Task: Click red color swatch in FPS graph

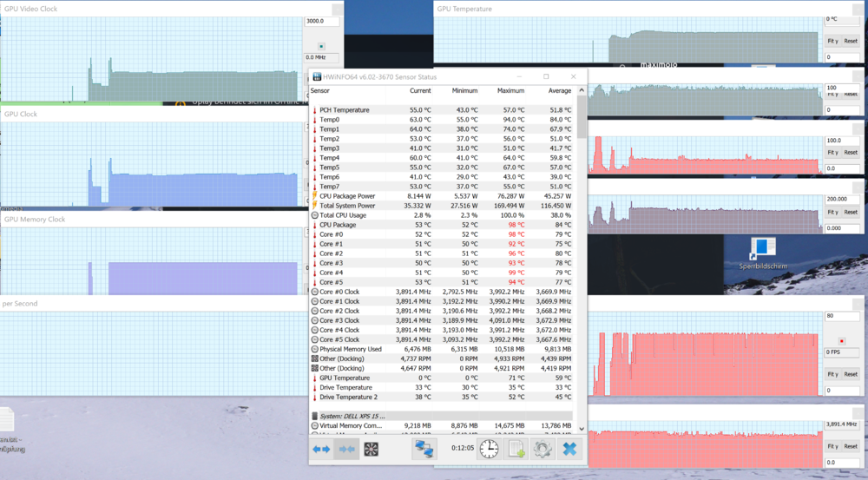Action: [842, 341]
